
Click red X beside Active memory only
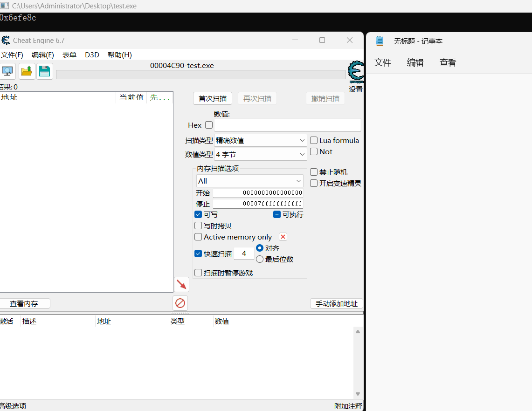pyautogui.click(x=283, y=237)
